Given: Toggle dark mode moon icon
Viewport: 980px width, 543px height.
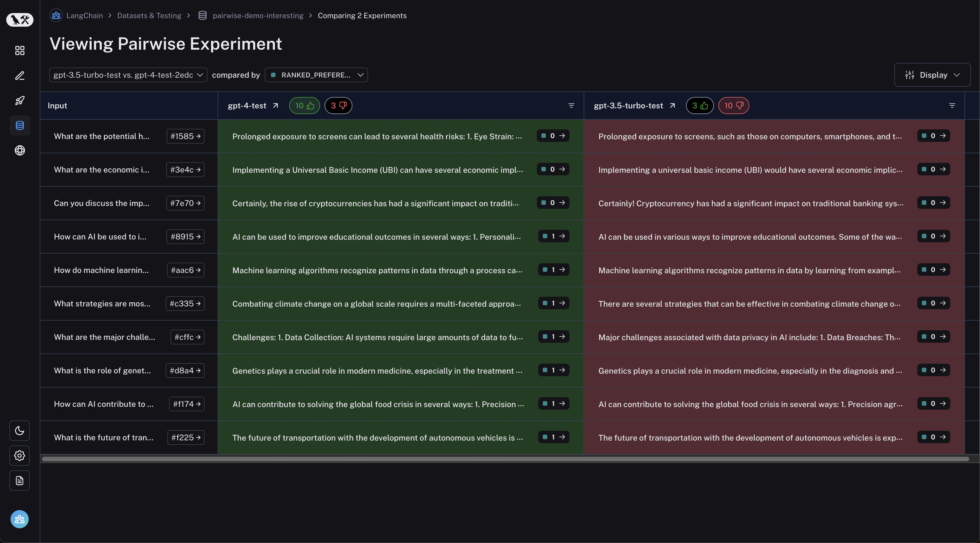Looking at the screenshot, I should pos(19,430).
